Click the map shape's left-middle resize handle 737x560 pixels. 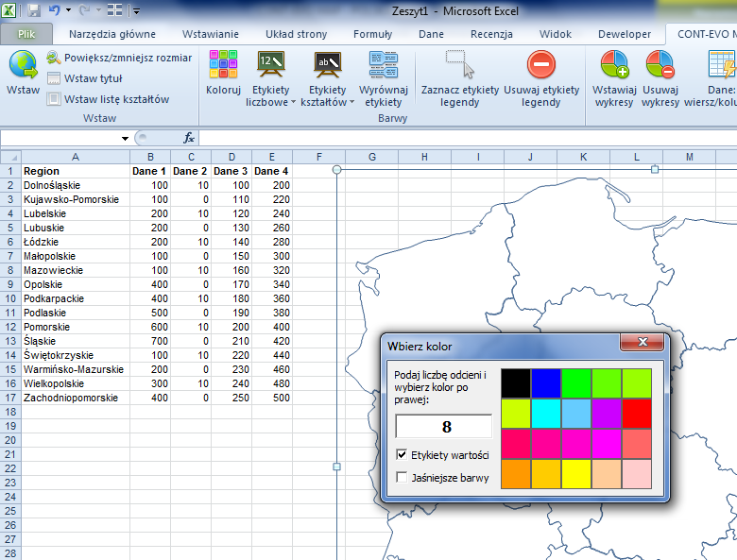click(336, 467)
